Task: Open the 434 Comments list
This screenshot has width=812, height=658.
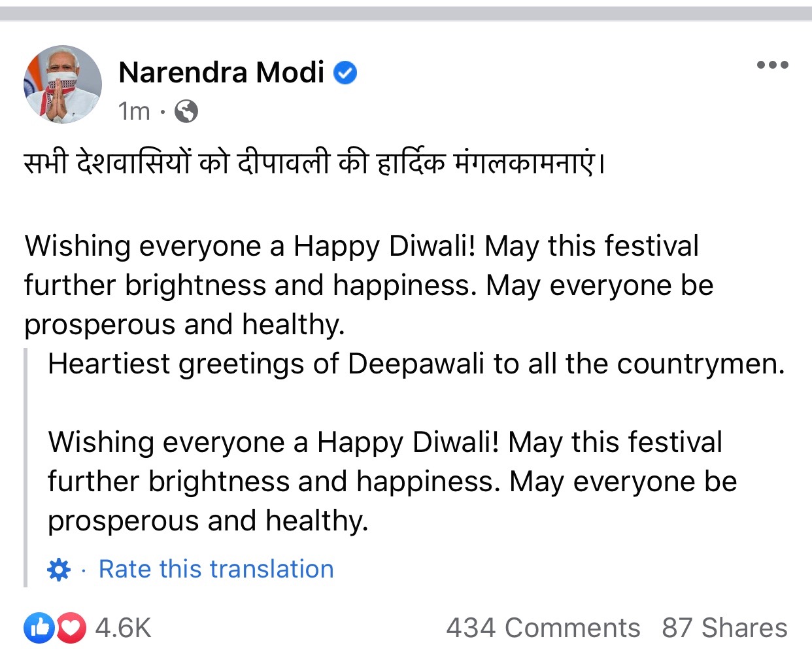Action: pyautogui.click(x=543, y=628)
